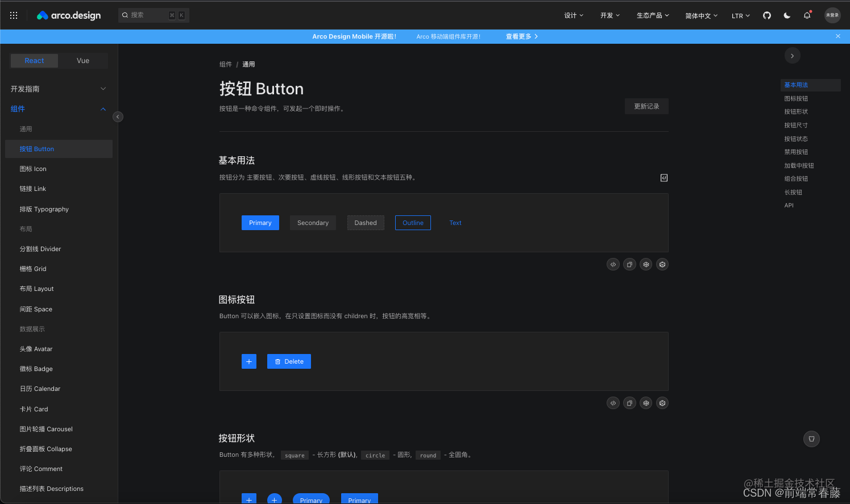Viewport: 850px width, 504px height.
Task: Open the 设计 dropdown menu
Action: pyautogui.click(x=574, y=15)
